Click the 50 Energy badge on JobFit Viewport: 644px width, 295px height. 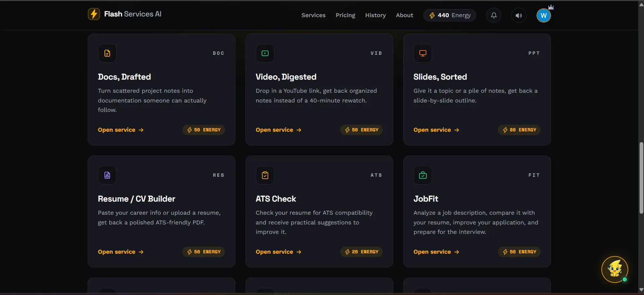(x=519, y=252)
